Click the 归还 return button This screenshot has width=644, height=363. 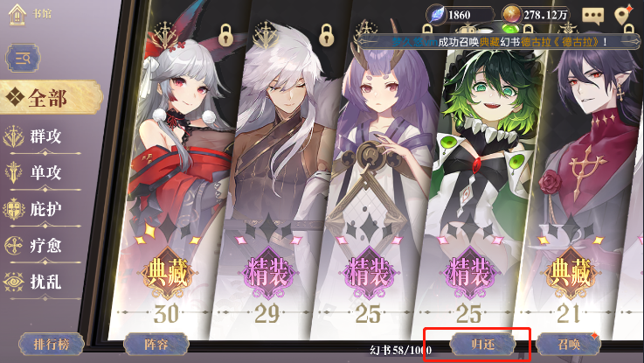tap(483, 344)
